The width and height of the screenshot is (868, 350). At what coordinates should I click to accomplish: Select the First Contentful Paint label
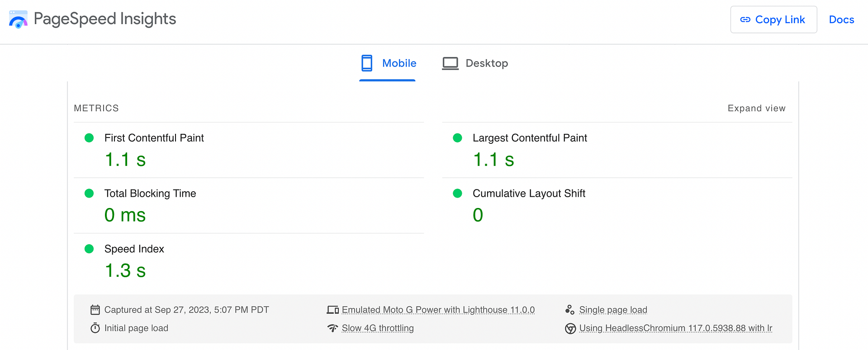(154, 138)
